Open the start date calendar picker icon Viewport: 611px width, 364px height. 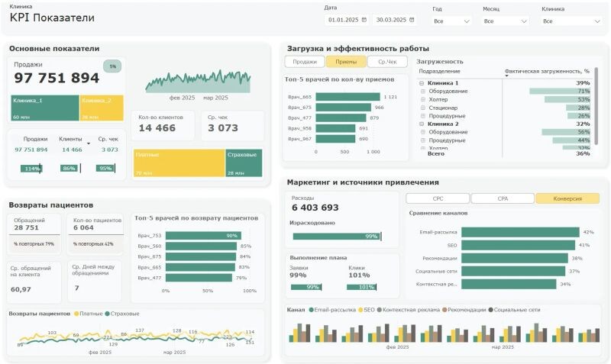(364, 20)
